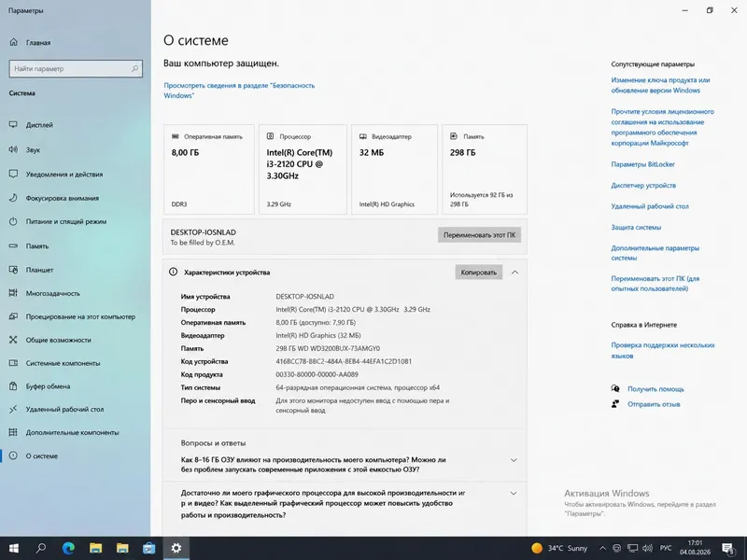The width and height of the screenshot is (747, 560).
Task: Open the Звук speaker icon
Action: coord(13,149)
